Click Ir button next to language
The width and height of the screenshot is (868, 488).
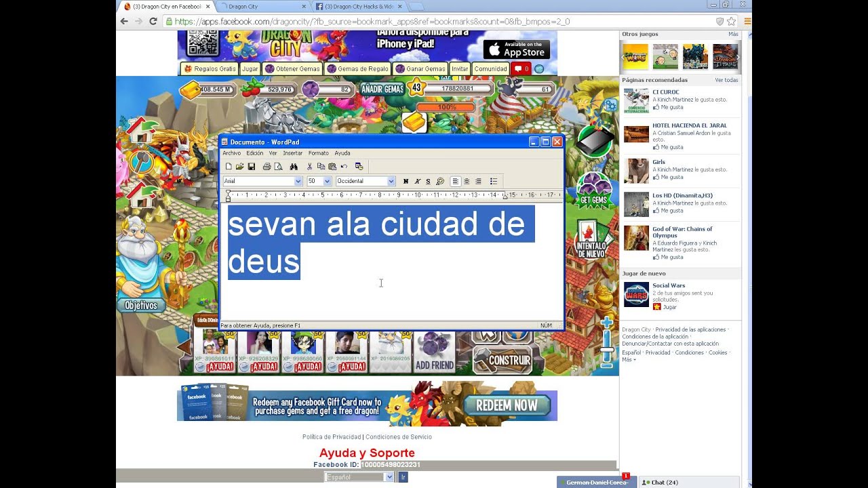point(403,477)
